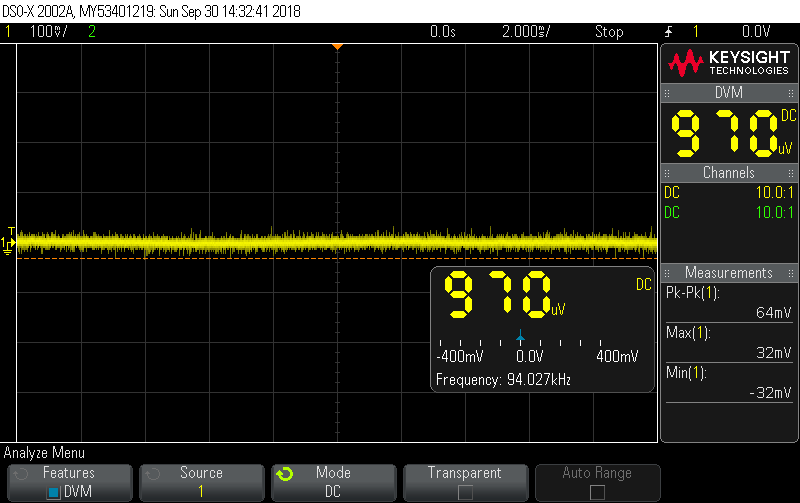Click the grayed rotary icon on Source
Screen dimensions: 800x503
pos(153,474)
